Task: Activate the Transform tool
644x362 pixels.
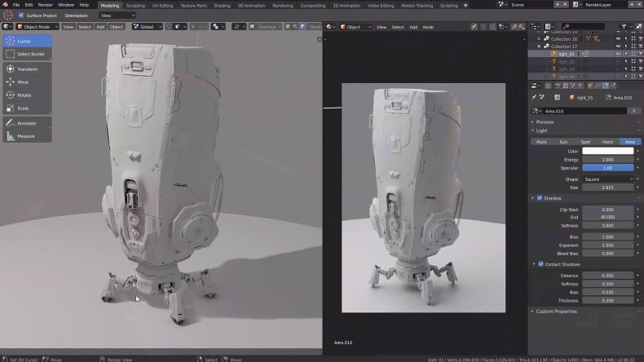Action: pyautogui.click(x=27, y=69)
